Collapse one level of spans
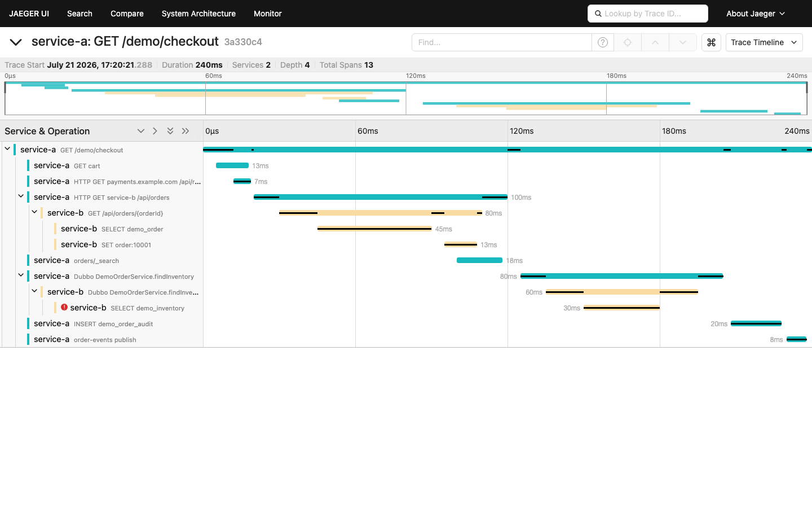 (x=155, y=131)
